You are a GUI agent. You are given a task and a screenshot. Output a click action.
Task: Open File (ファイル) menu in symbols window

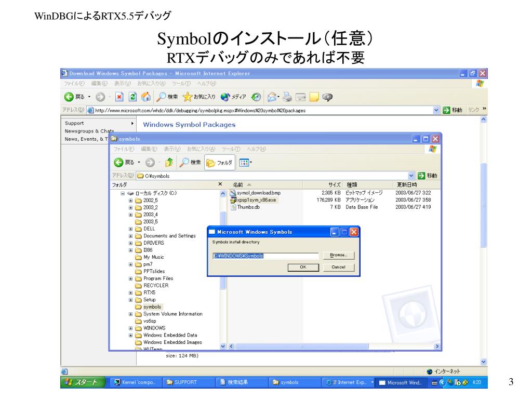pos(124,149)
